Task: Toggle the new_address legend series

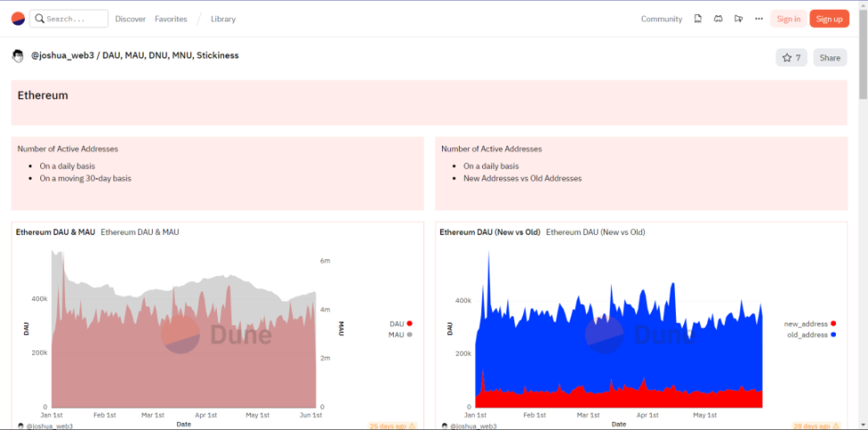Action: click(x=810, y=324)
